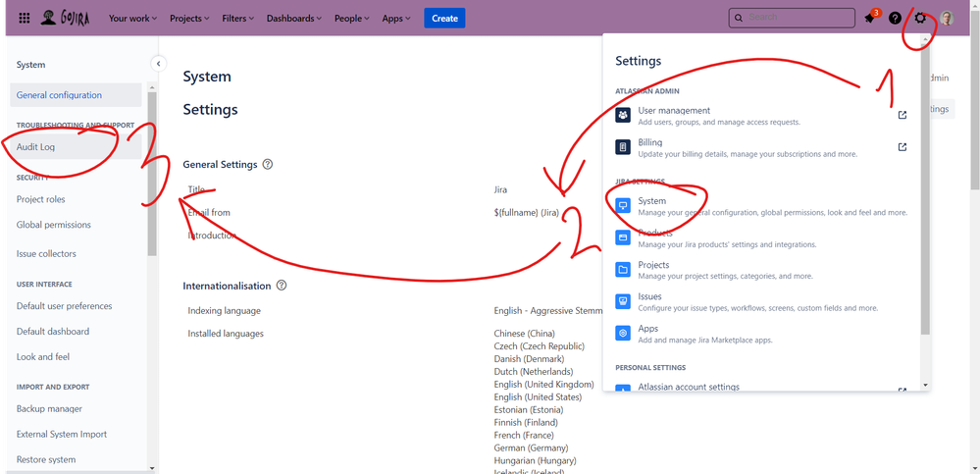The width and height of the screenshot is (980, 474).
Task: Expand the Dashboards dropdown
Action: coord(293,18)
